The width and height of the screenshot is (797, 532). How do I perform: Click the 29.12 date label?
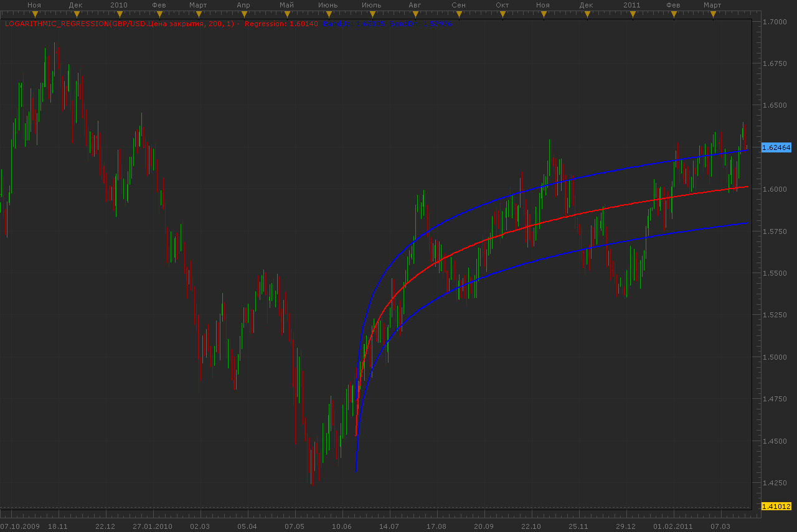(x=626, y=526)
